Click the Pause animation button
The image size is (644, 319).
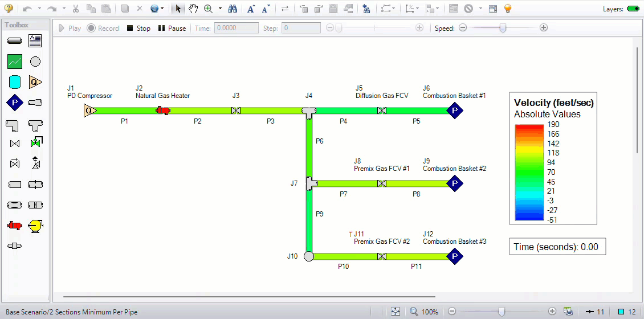(172, 28)
